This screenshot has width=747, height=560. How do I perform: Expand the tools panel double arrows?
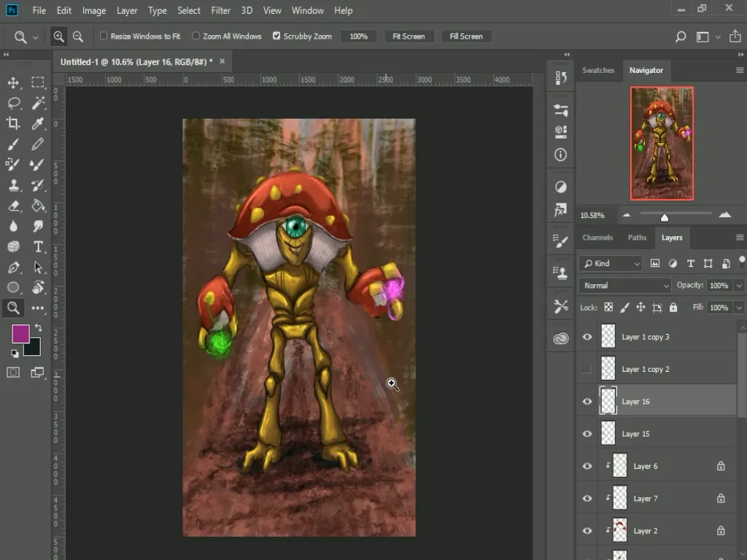(x=6, y=54)
